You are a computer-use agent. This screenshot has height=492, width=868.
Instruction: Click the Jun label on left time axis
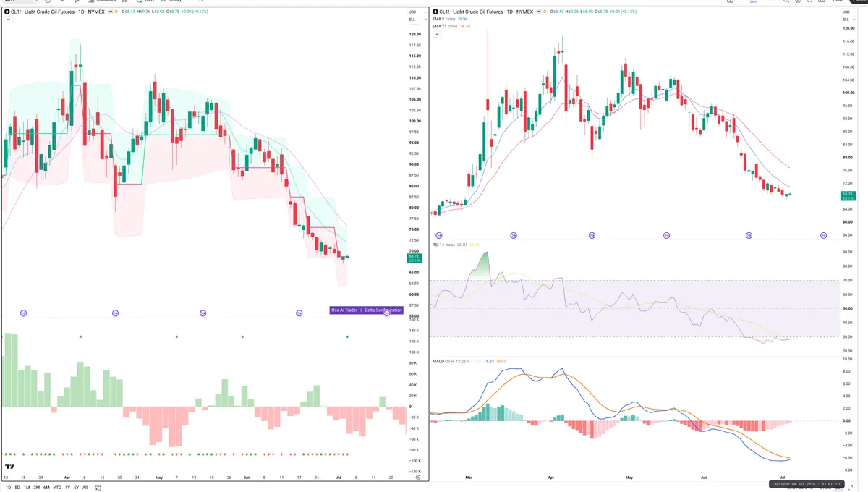pos(247,478)
